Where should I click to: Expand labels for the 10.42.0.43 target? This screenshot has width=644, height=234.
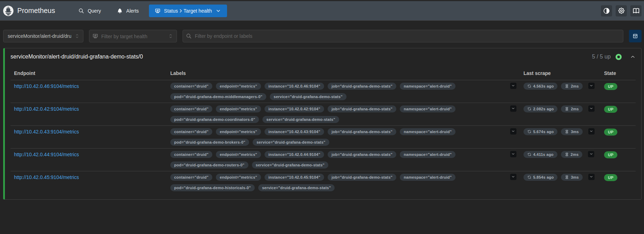[x=513, y=131]
